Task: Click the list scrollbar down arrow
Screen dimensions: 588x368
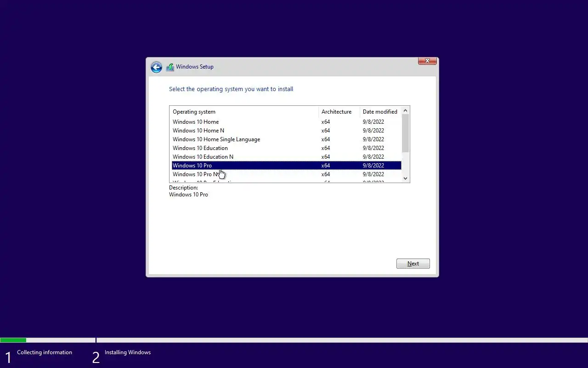Action: coord(405,178)
